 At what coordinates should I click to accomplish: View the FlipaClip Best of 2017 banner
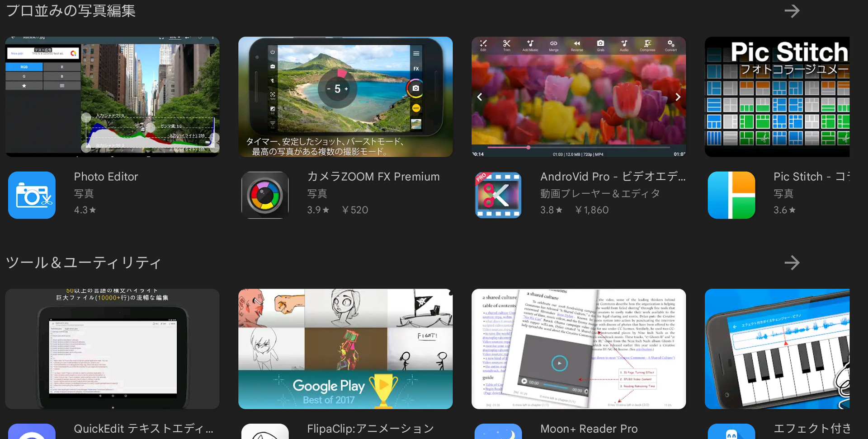(x=345, y=349)
